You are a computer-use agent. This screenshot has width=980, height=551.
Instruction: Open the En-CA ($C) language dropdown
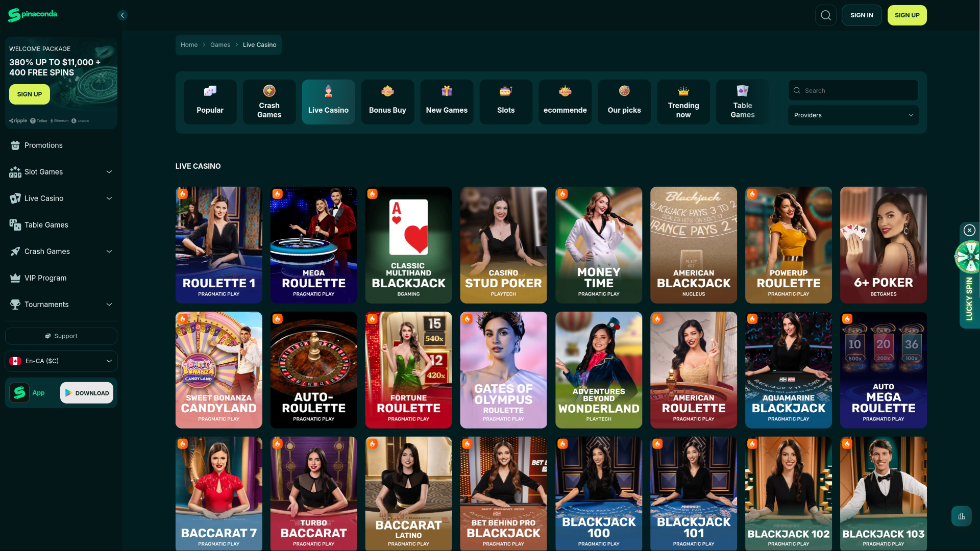(x=61, y=361)
